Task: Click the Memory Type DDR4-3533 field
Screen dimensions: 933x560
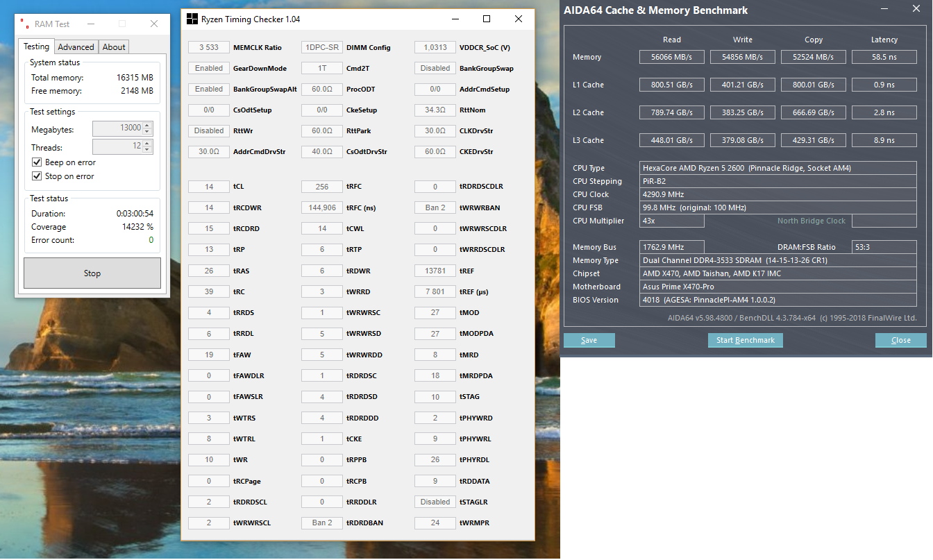Action: click(x=778, y=260)
